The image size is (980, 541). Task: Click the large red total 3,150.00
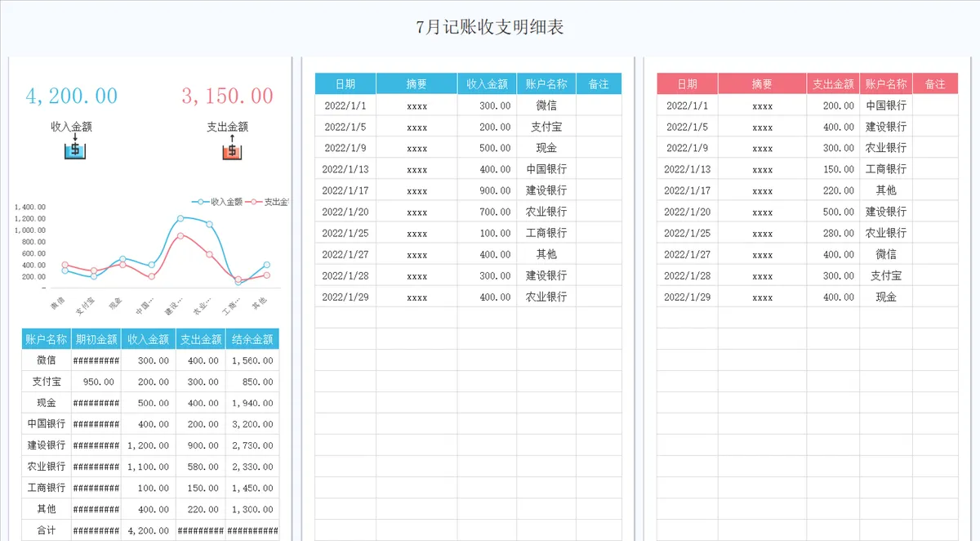coord(228,96)
